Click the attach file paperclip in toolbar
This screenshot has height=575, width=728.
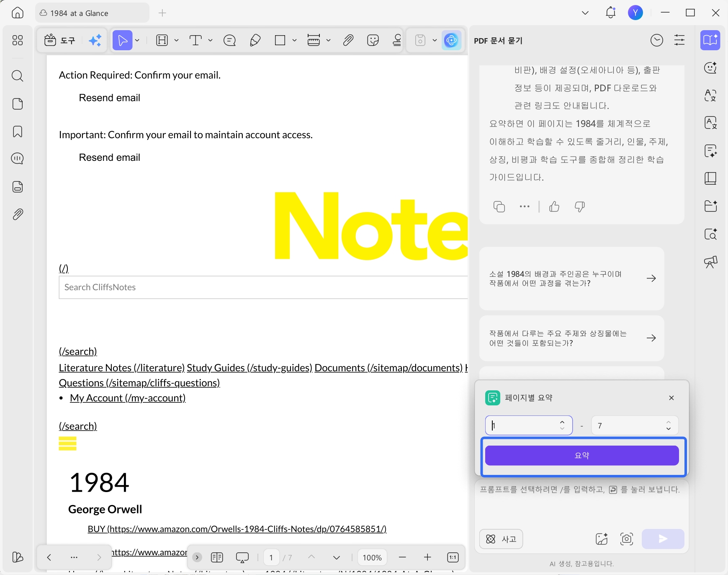[348, 40]
